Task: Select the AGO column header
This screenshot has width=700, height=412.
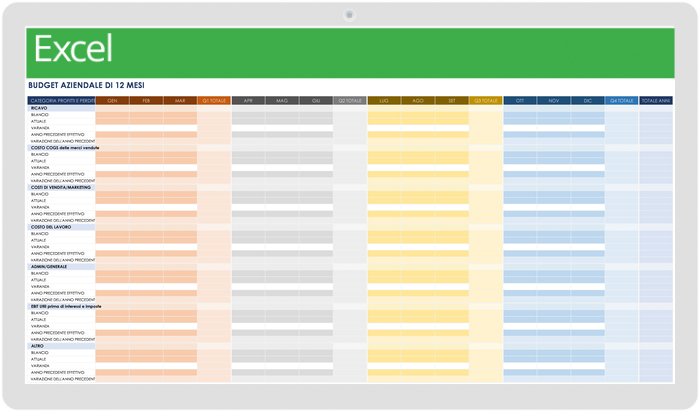Action: click(418, 101)
